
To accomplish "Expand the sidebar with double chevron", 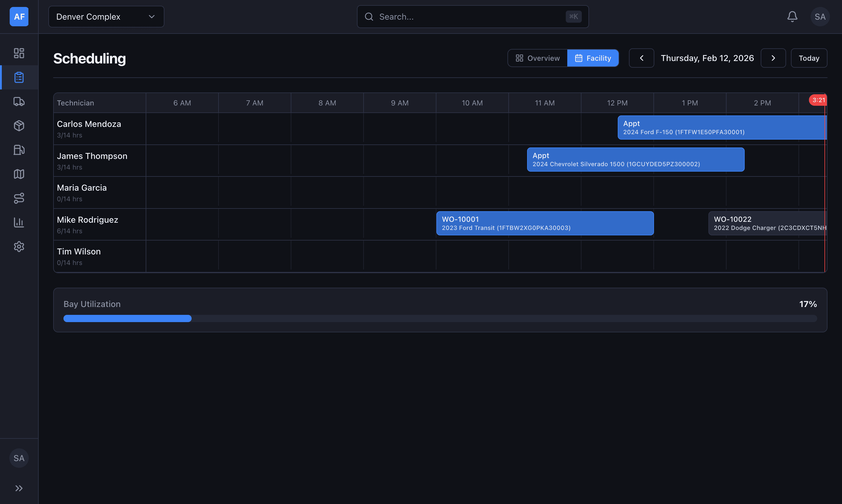I will (19, 488).
